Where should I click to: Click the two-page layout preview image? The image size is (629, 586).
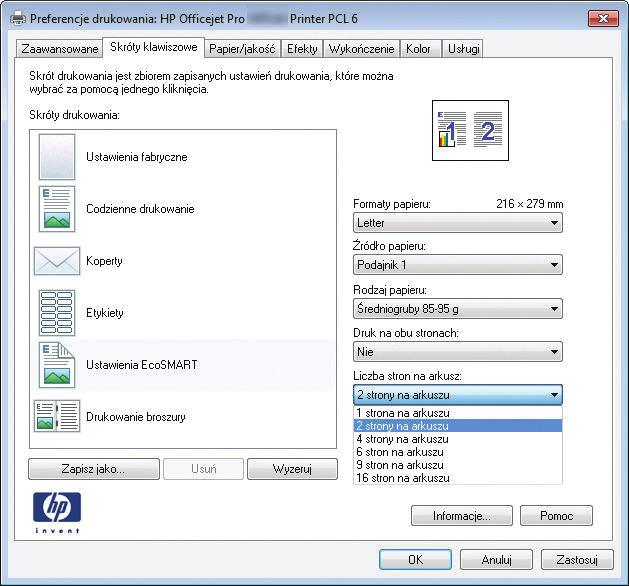click(x=470, y=130)
